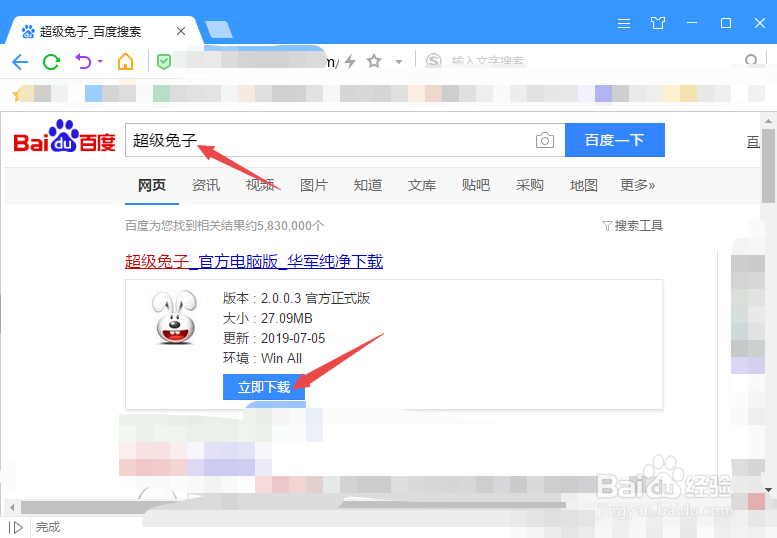Click the 更新：2019-07-05 text
777x538 pixels.
(x=274, y=338)
